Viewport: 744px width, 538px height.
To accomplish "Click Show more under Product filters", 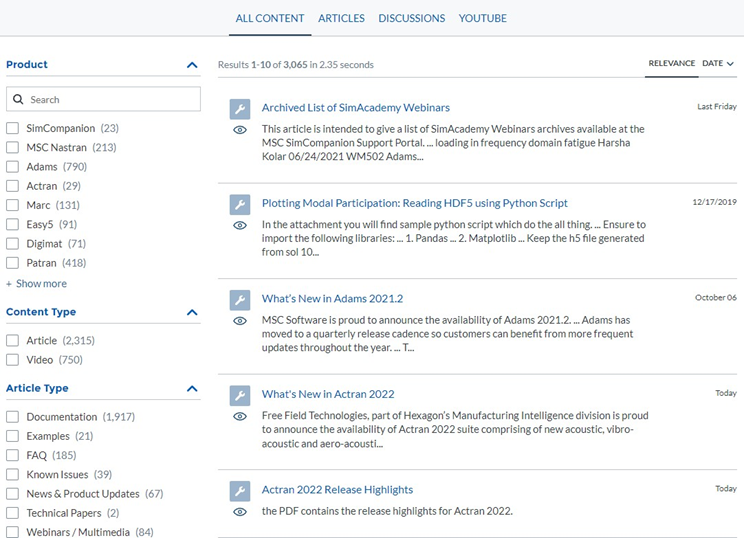I will pos(37,284).
